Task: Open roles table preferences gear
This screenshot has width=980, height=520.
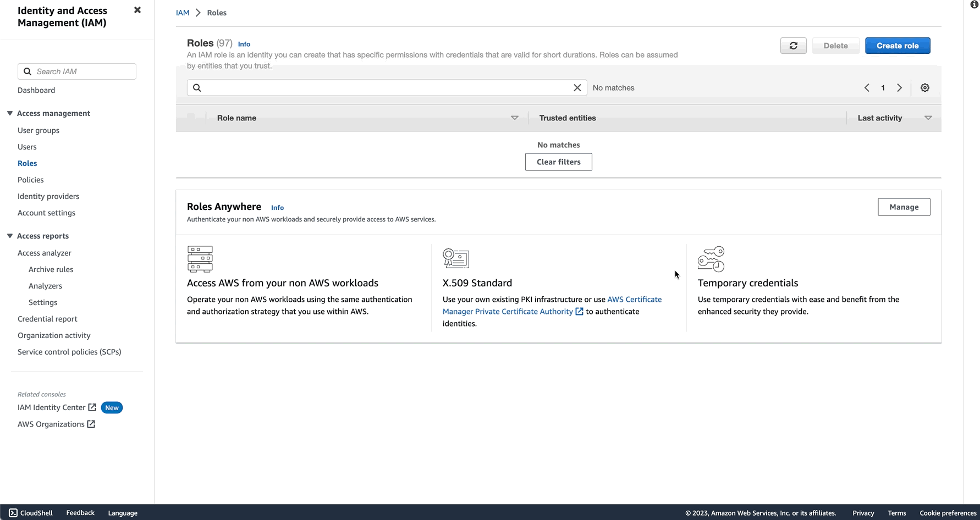Action: pos(925,88)
